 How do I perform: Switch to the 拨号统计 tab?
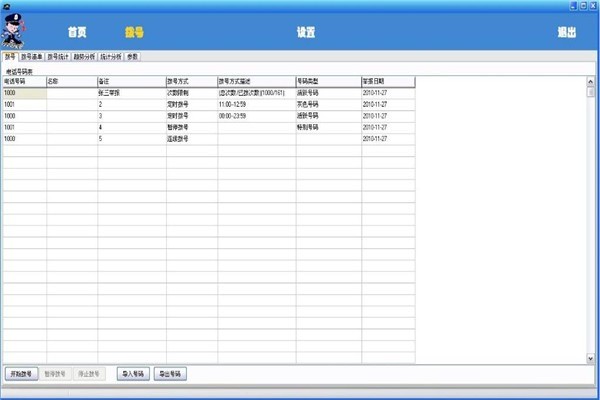click(x=59, y=57)
